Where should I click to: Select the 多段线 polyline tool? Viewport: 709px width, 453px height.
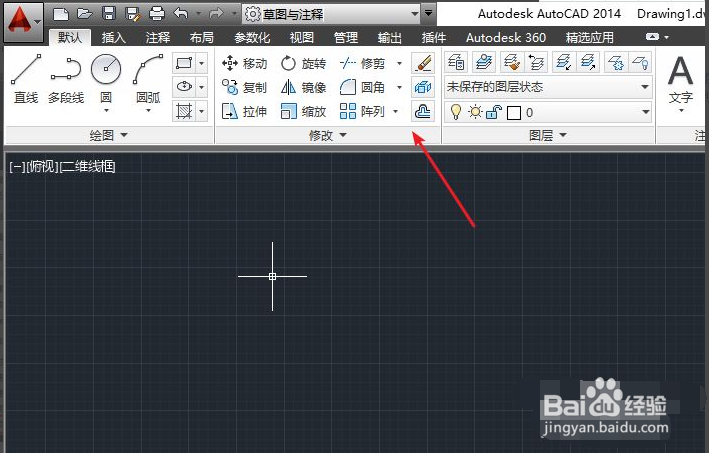pos(66,79)
